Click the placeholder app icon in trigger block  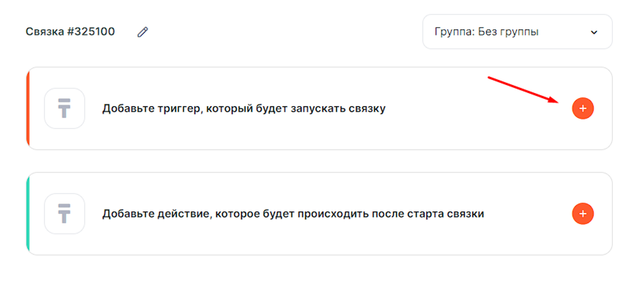pyautogui.click(x=64, y=108)
